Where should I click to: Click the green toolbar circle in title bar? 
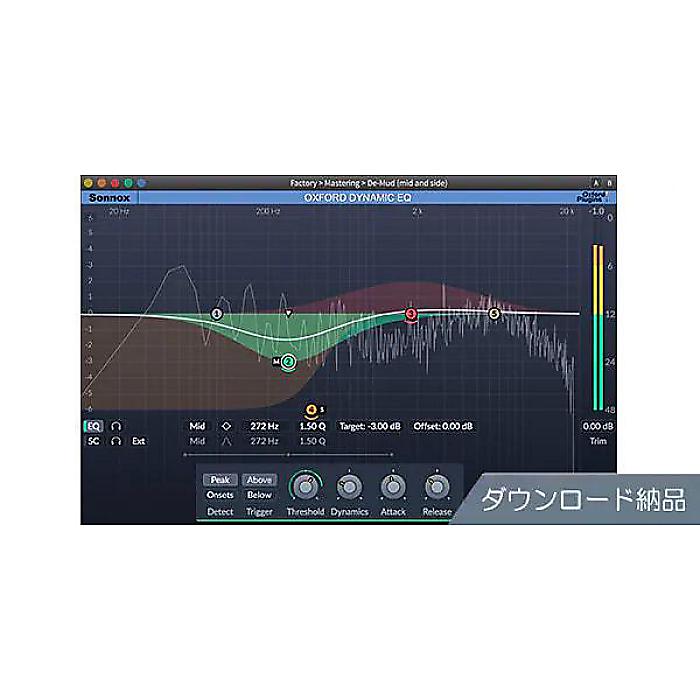pos(129,183)
